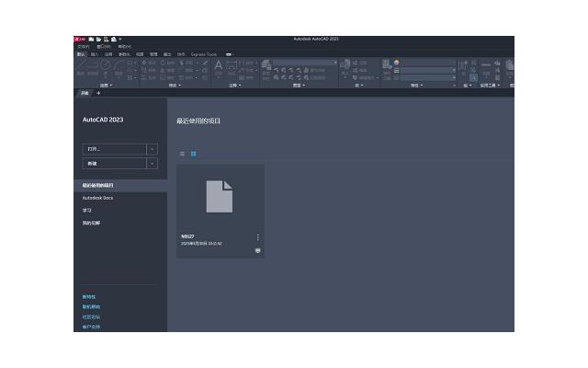Expand the 特性 panel flyout
Viewport: 588px width, 368px height.
click(416, 86)
